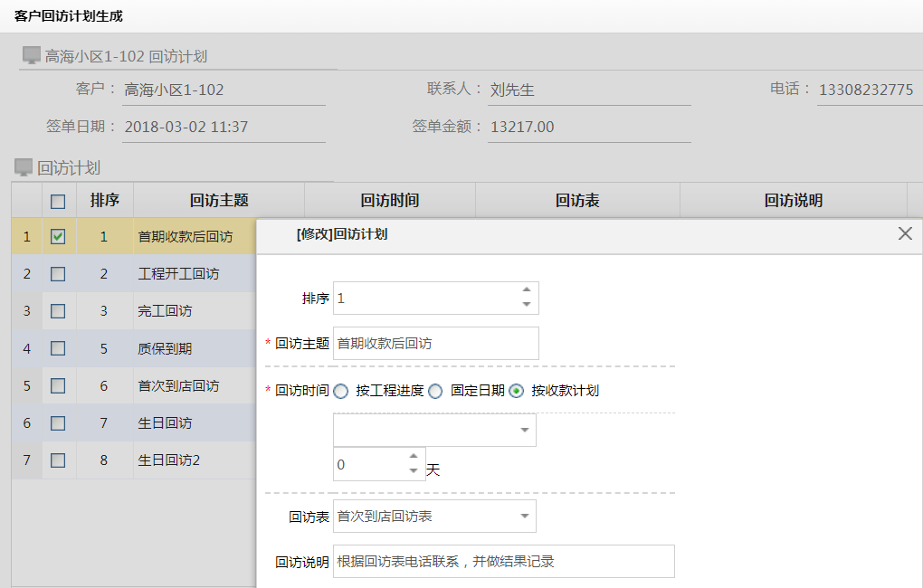Click the 回访说明 input about 电话联系
Image resolution: width=923 pixels, height=588 pixels.
(502, 561)
